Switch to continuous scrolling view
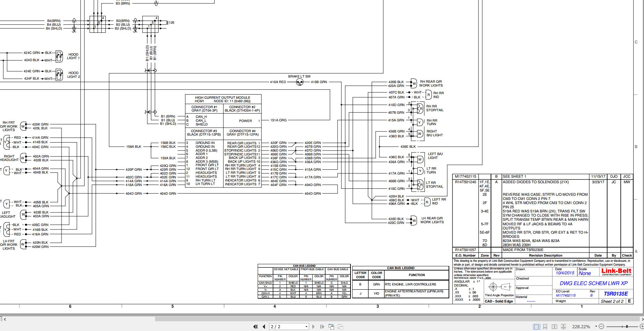The height and width of the screenshot is (331, 644). click(x=545, y=326)
